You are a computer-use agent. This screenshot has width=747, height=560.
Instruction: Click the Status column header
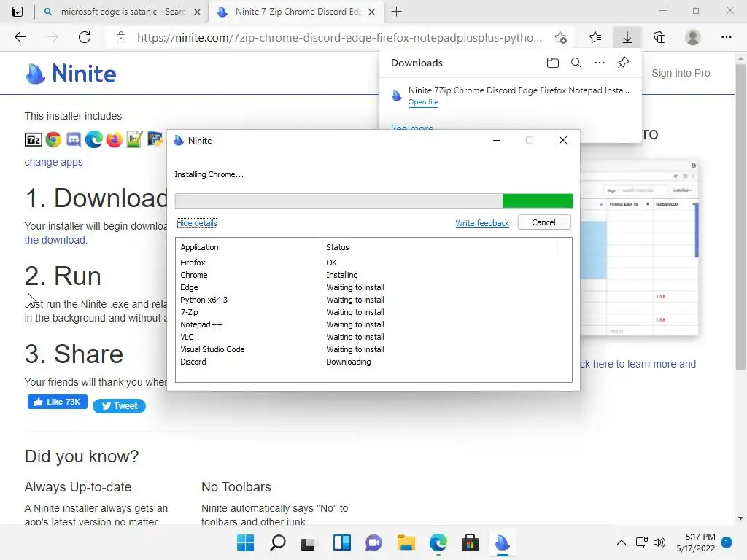click(x=439, y=247)
